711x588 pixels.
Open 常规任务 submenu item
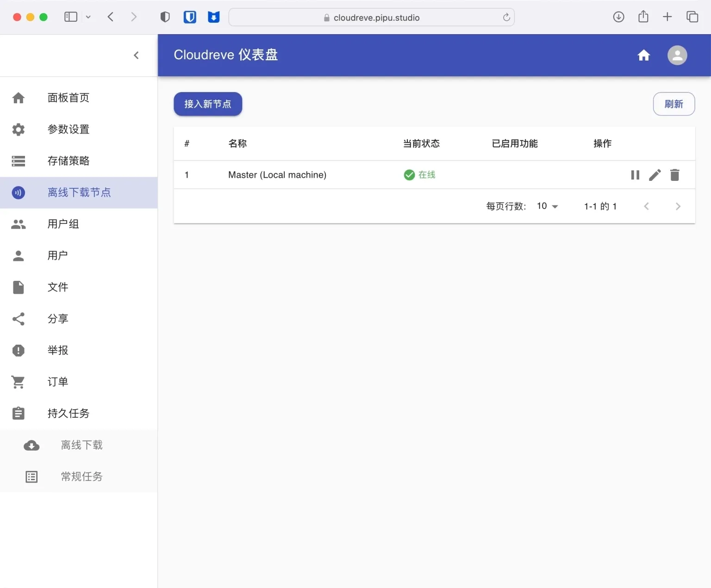click(x=79, y=477)
